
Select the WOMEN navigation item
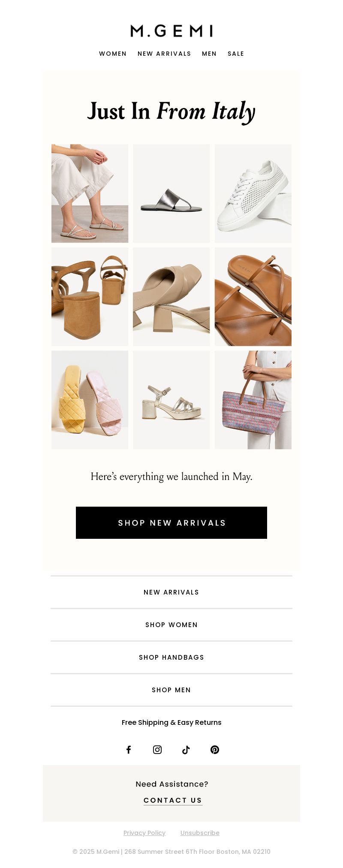pyautogui.click(x=113, y=54)
